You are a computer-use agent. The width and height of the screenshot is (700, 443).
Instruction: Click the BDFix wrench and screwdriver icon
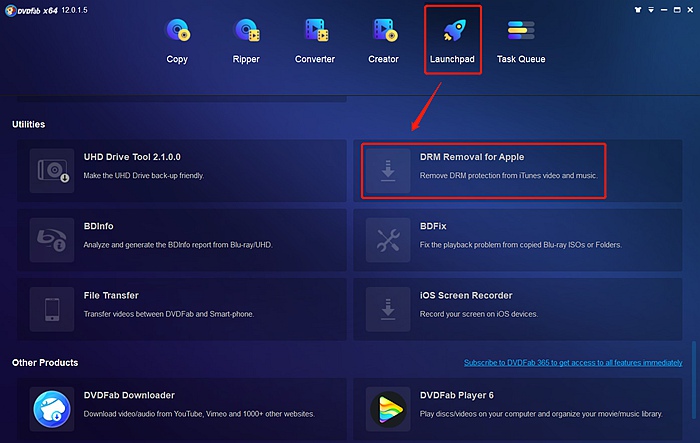point(388,240)
